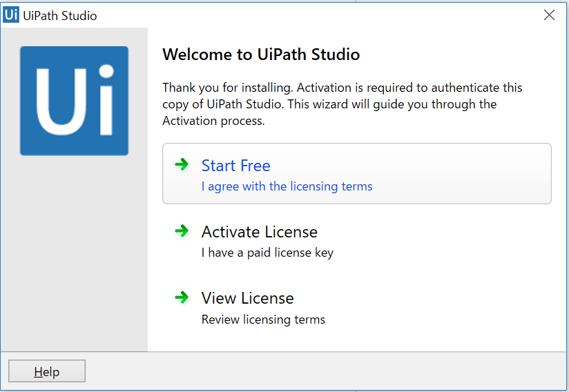
Task: Click the 'Welcome to UiPath Studio' heading
Action: (261, 55)
